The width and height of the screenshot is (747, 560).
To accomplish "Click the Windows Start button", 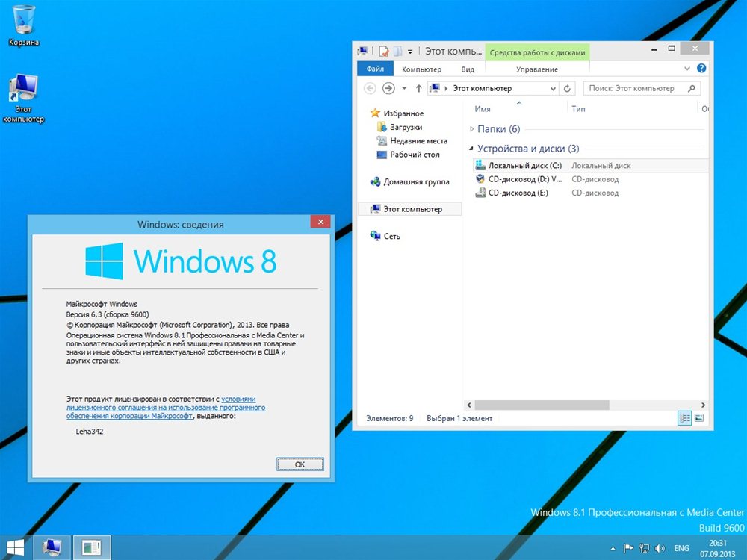I will click(15, 547).
